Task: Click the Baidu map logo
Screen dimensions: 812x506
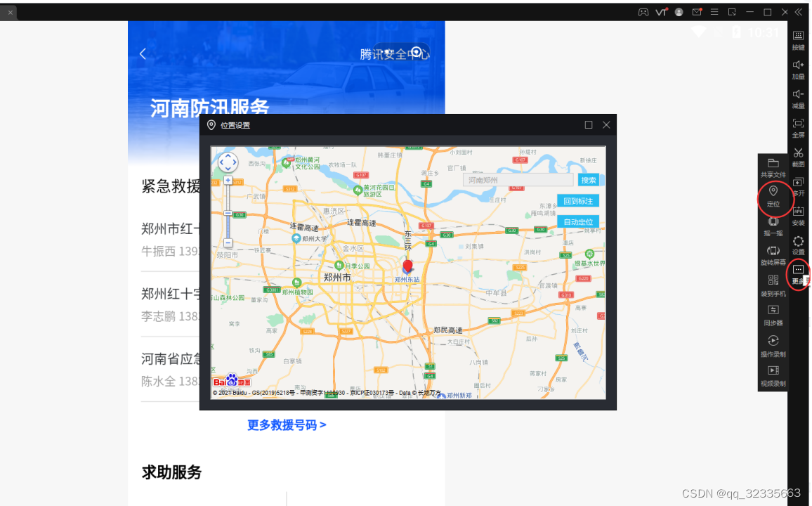Action: click(232, 381)
